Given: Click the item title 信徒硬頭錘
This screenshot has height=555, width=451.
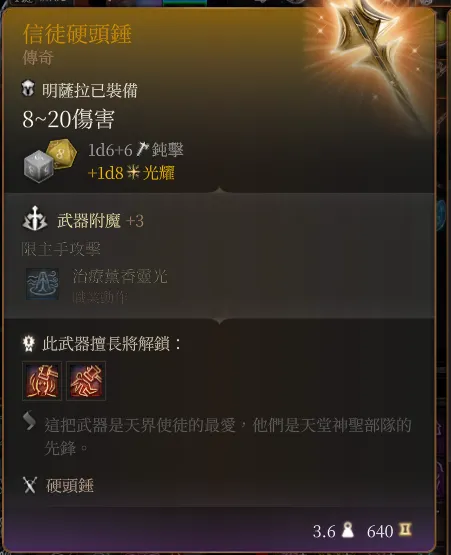Looking at the screenshot, I should [77, 34].
